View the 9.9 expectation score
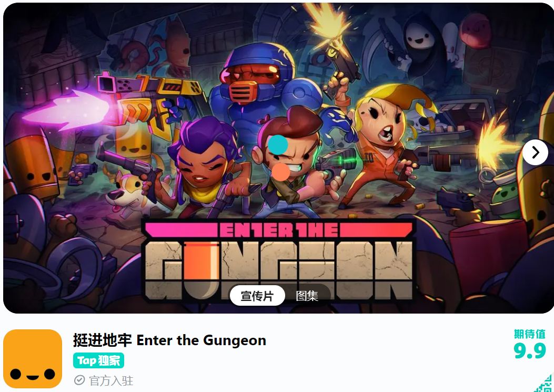The width and height of the screenshot is (554, 392). pos(530,350)
